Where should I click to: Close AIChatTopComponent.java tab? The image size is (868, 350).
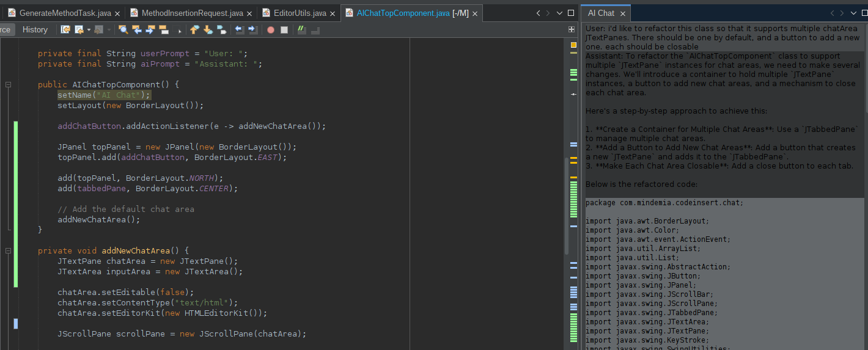coord(474,13)
